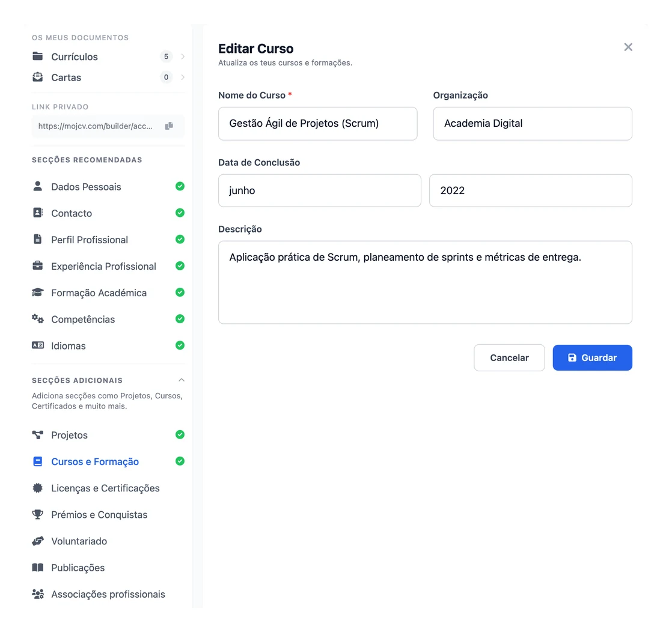Select Experiência Profissional in sidebar
This screenshot has height=632, width=672.
pos(108,266)
